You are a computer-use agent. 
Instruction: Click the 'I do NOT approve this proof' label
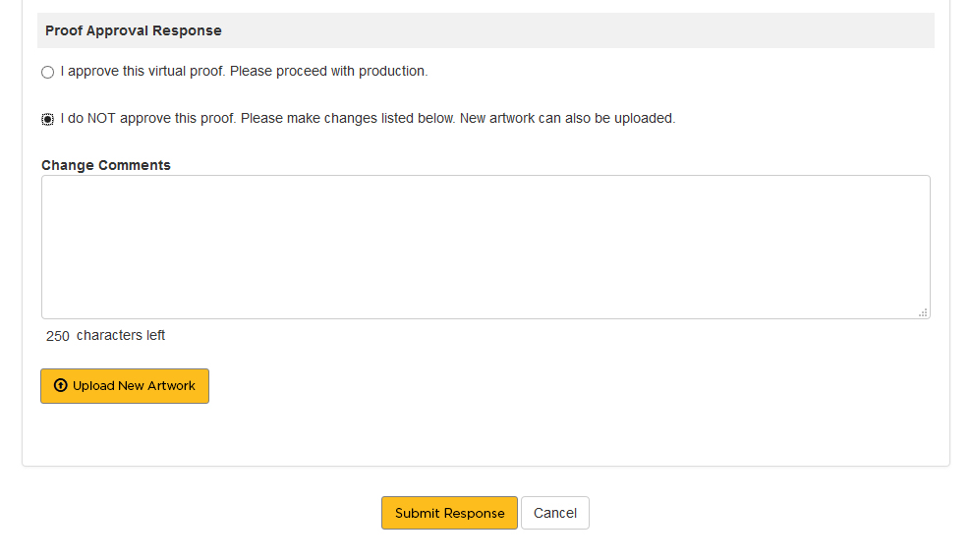(x=147, y=119)
